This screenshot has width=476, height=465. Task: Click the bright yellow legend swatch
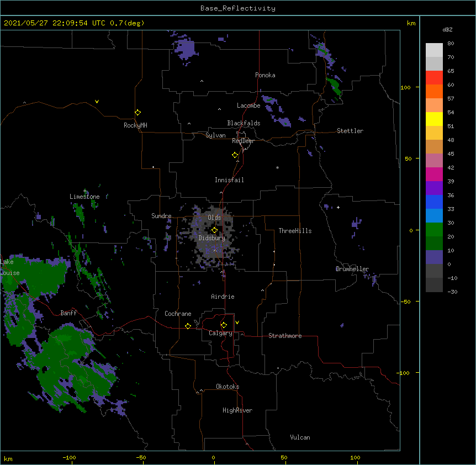click(434, 119)
